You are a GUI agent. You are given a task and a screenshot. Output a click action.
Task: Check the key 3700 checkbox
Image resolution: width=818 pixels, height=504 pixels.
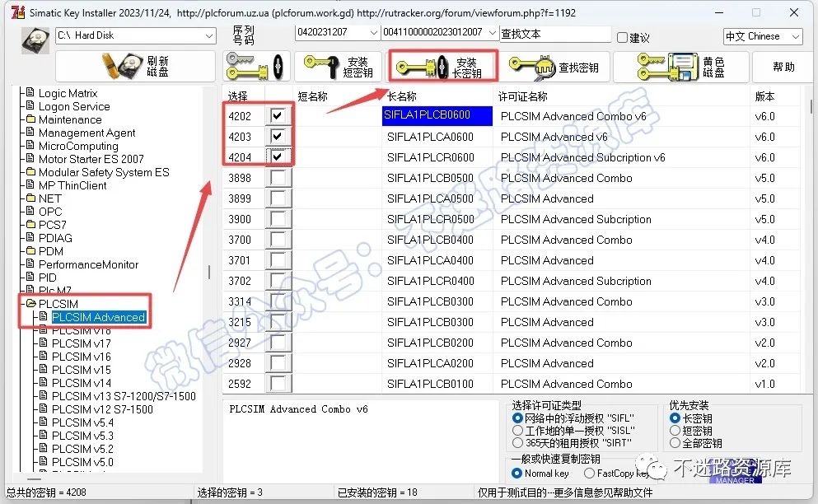tap(278, 240)
